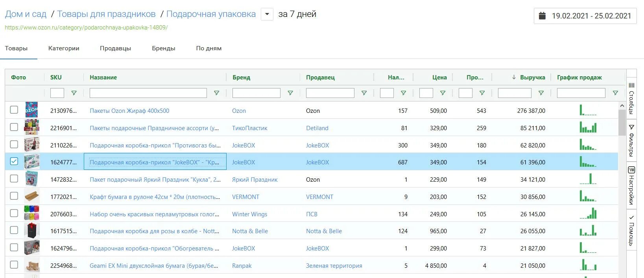
Task: Open the Столбцы side panel
Action: 631,98
